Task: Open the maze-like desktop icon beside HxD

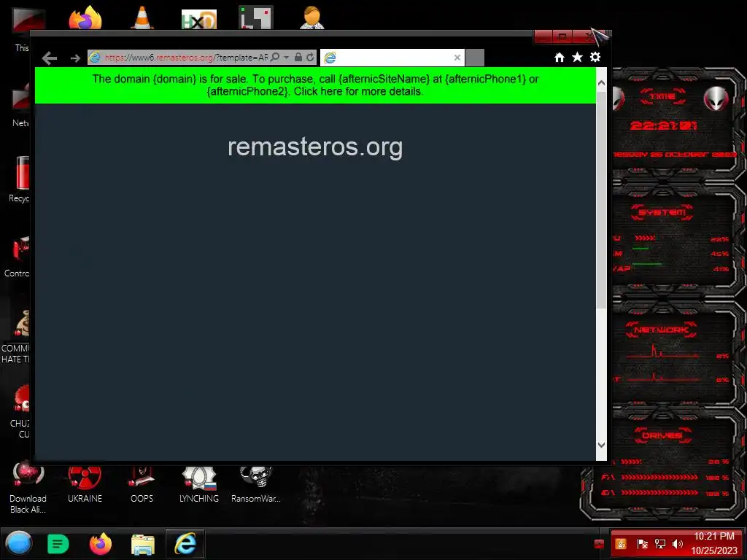Action: pos(256,17)
